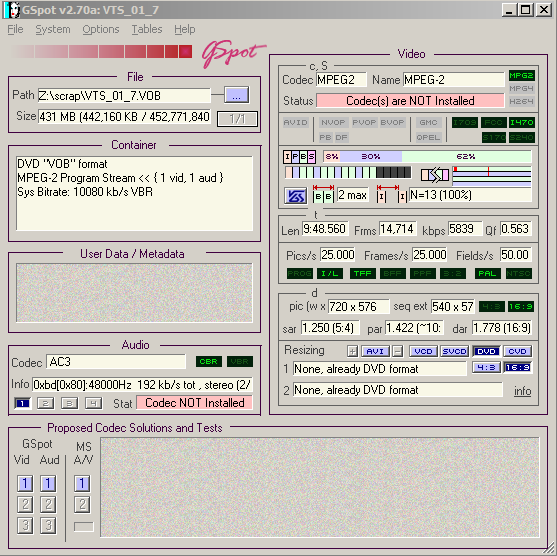Select SVCD resizing target
The width and height of the screenshot is (557, 556).
[455, 351]
